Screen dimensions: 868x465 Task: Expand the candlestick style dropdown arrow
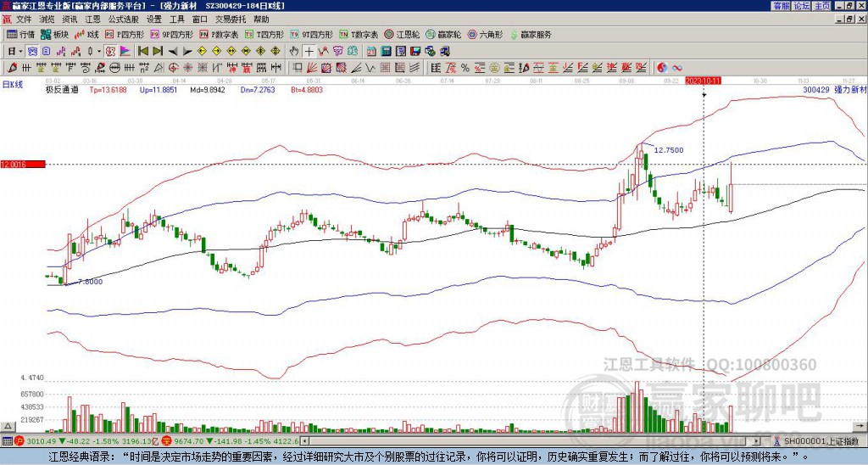click(x=99, y=52)
